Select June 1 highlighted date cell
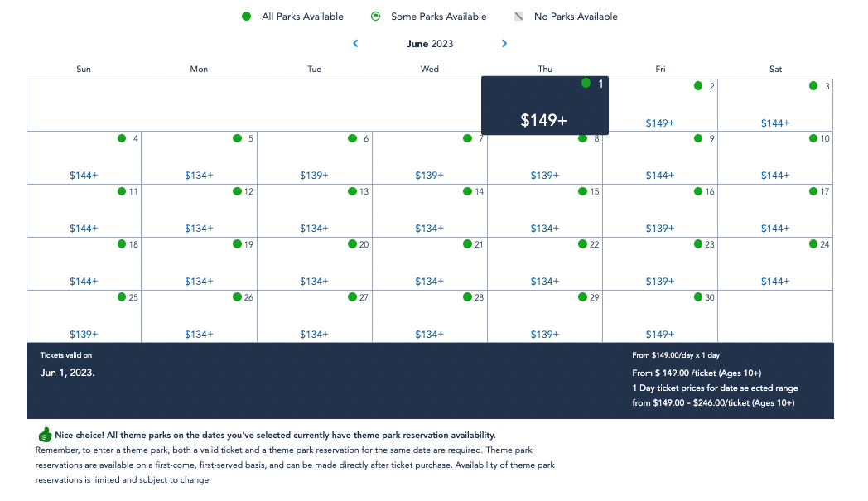The image size is (868, 501). pyautogui.click(x=544, y=105)
